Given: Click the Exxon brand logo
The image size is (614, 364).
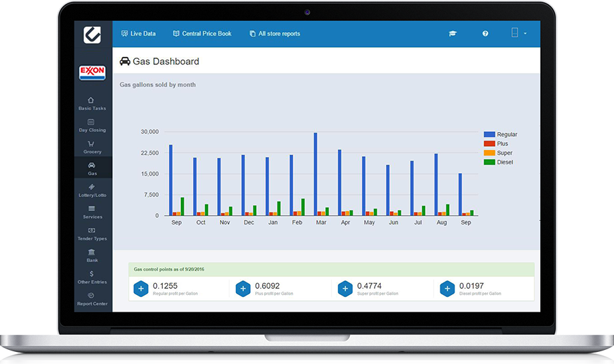Looking at the screenshot, I should click(x=93, y=73).
